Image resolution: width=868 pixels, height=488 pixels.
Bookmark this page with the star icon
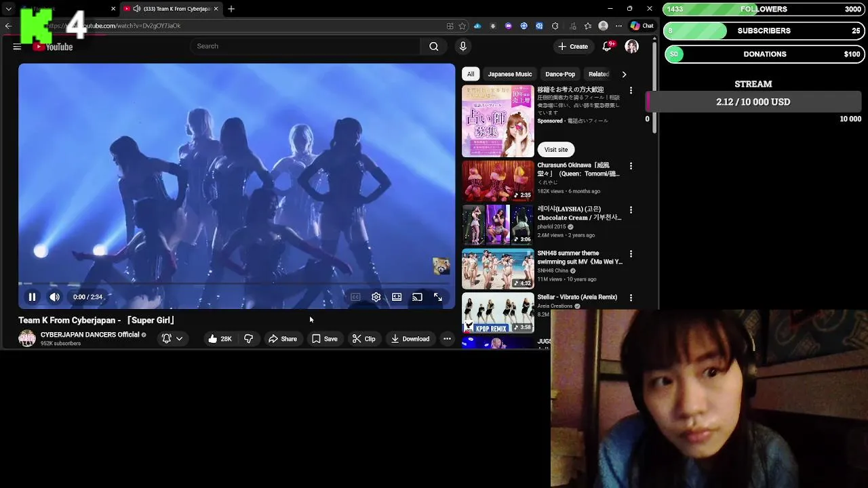tap(462, 26)
